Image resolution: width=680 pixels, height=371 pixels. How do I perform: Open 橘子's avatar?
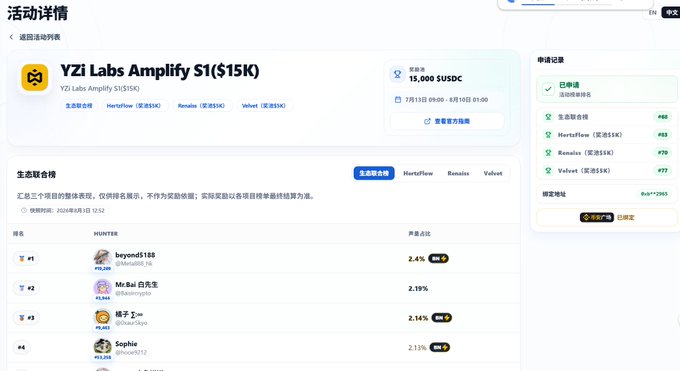point(102,317)
